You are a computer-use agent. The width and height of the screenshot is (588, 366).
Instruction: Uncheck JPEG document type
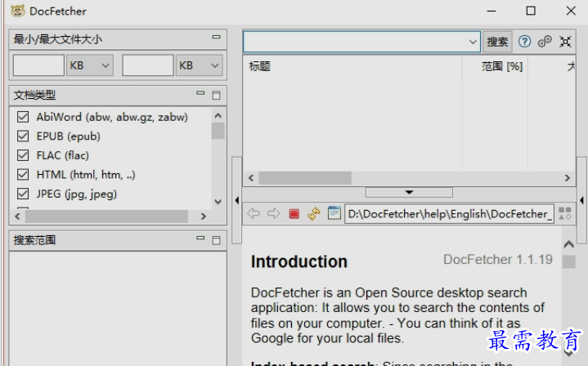pos(23,194)
